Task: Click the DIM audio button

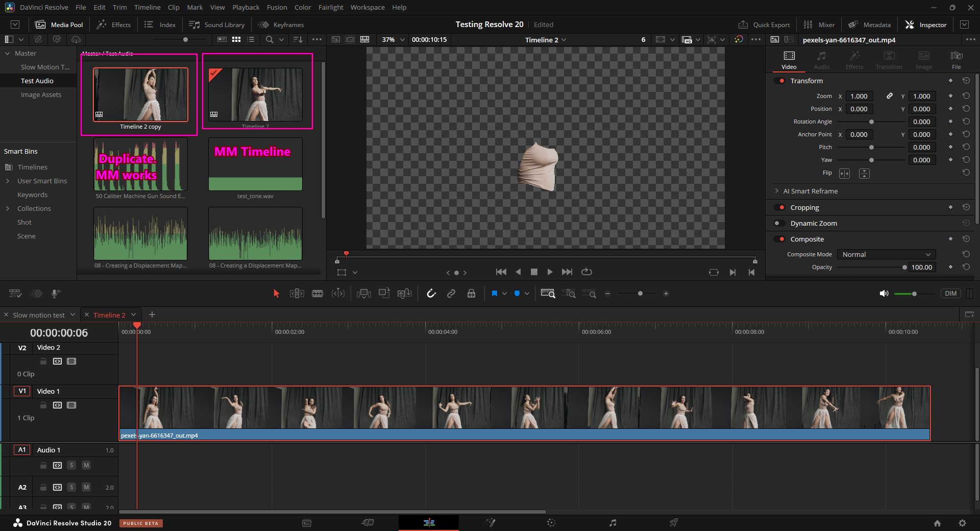Action: point(950,294)
